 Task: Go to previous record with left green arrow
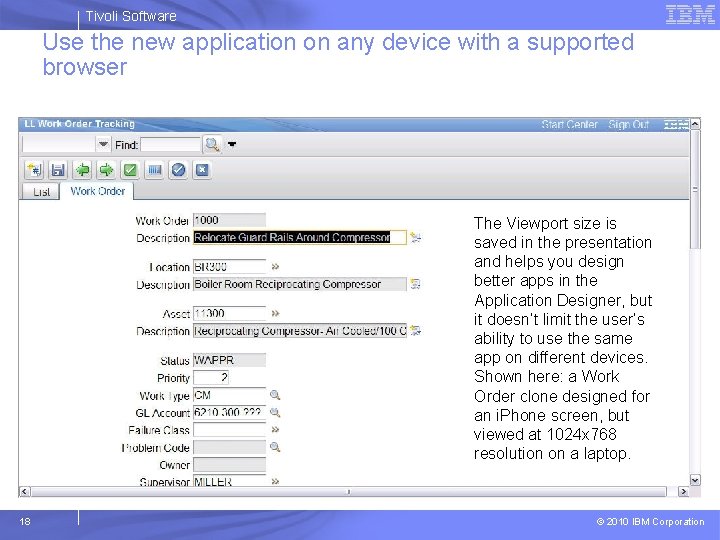(x=83, y=170)
